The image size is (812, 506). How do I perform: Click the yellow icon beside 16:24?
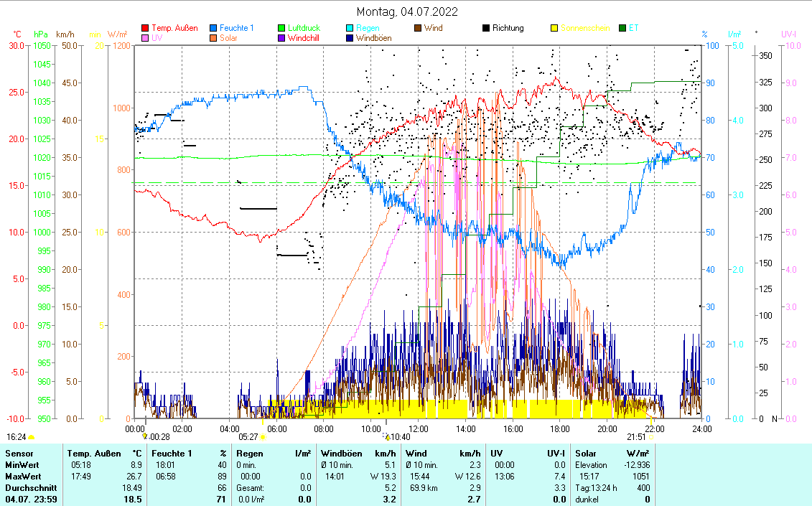point(31,436)
